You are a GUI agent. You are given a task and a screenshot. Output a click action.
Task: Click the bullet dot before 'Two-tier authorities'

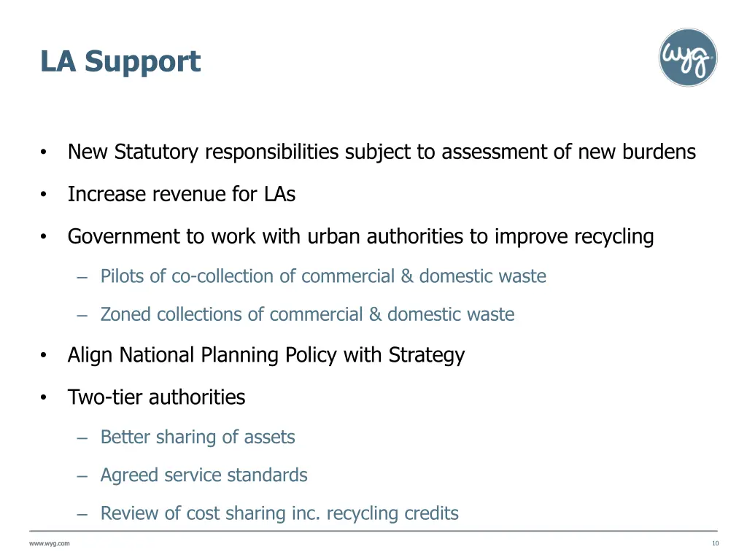pos(44,398)
